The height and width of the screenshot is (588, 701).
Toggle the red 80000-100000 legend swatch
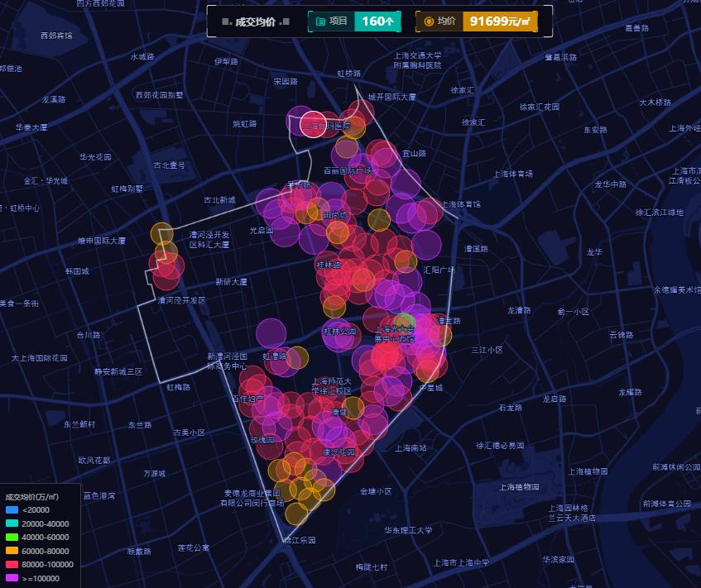(x=12, y=564)
